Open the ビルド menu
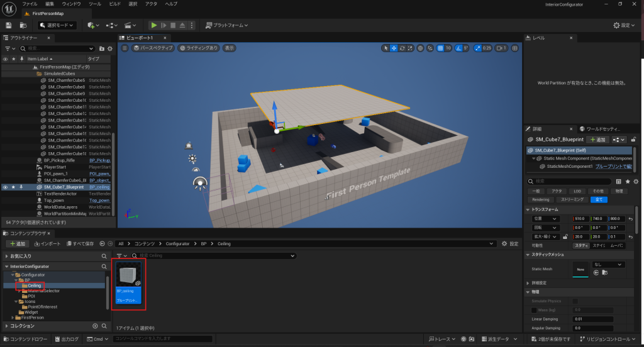Image resolution: width=644 pixels, height=347 pixels. click(x=114, y=4)
